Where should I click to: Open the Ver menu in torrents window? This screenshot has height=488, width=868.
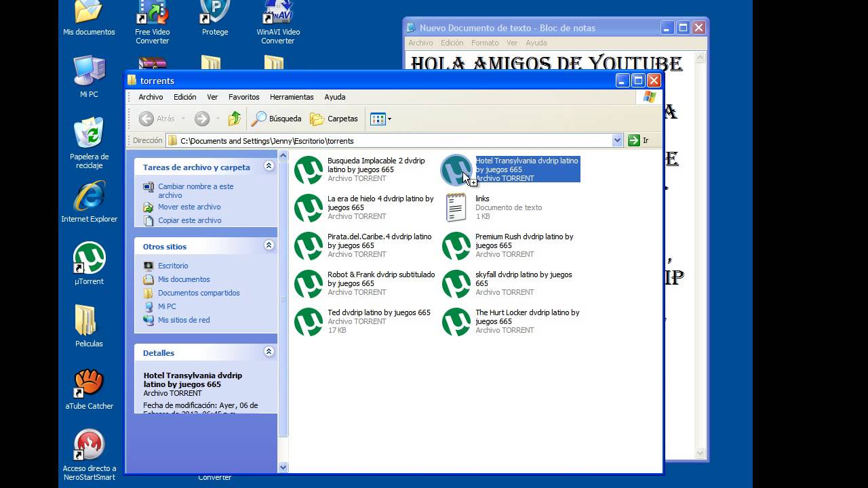[x=212, y=97]
